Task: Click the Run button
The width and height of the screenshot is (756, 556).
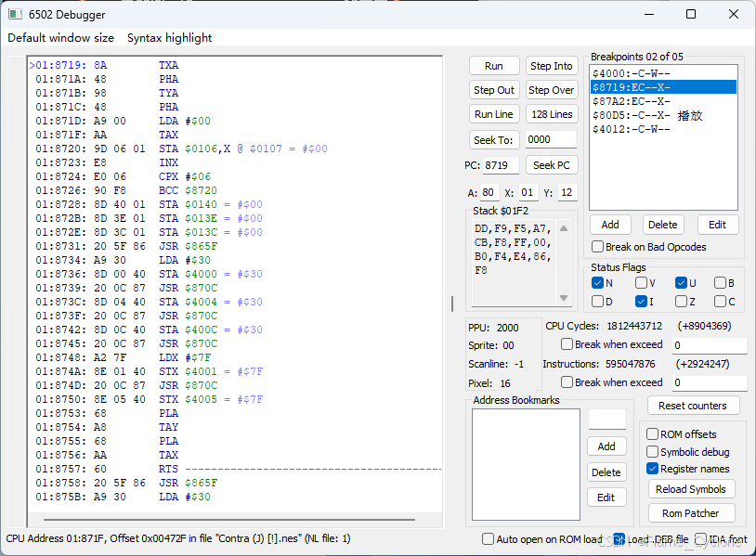Action: (494, 66)
